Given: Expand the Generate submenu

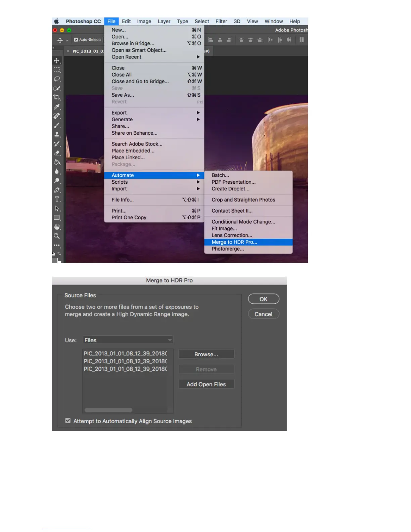Looking at the screenshot, I should (198, 119).
